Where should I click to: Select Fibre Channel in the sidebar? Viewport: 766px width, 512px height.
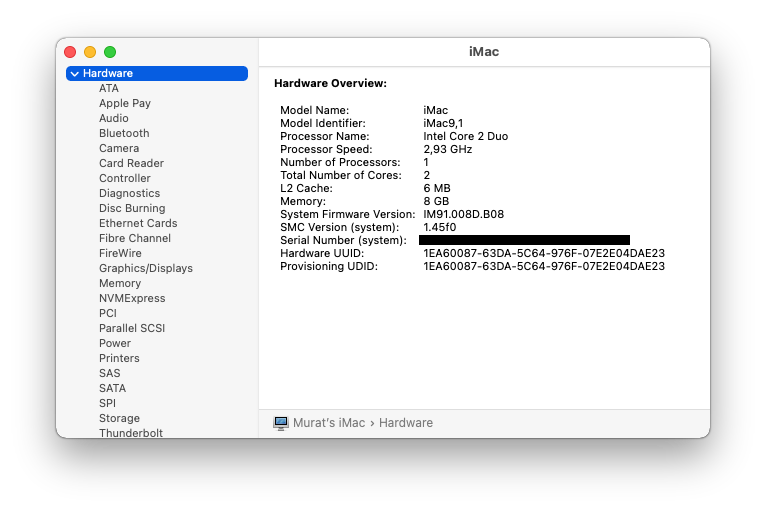[x=135, y=238]
